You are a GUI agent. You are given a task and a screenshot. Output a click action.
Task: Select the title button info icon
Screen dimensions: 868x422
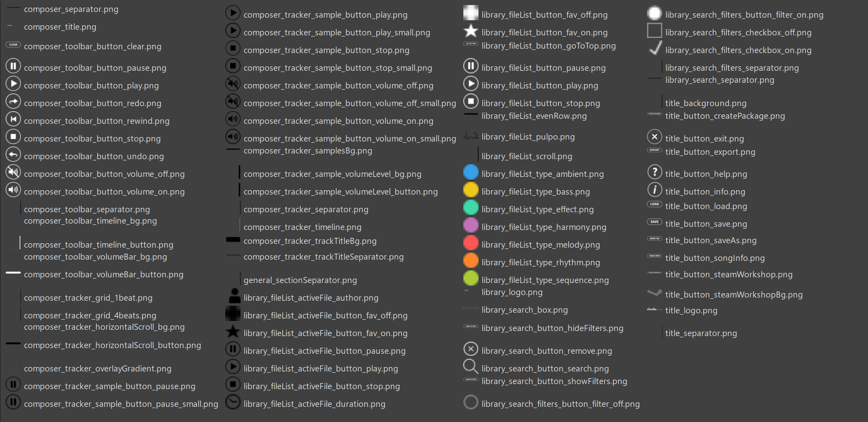[654, 190]
